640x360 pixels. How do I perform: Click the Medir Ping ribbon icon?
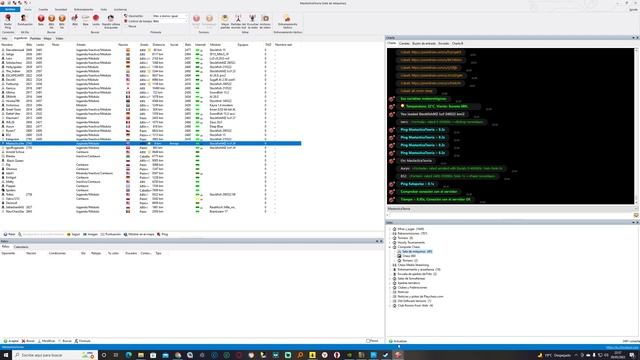click(8, 20)
